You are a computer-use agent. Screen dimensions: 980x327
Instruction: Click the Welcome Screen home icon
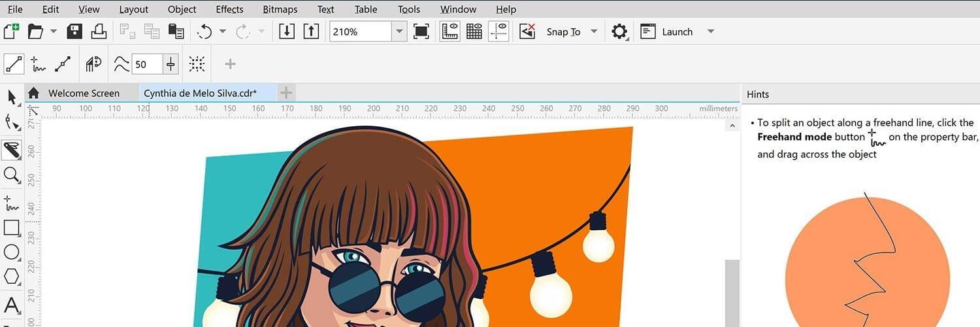click(34, 93)
